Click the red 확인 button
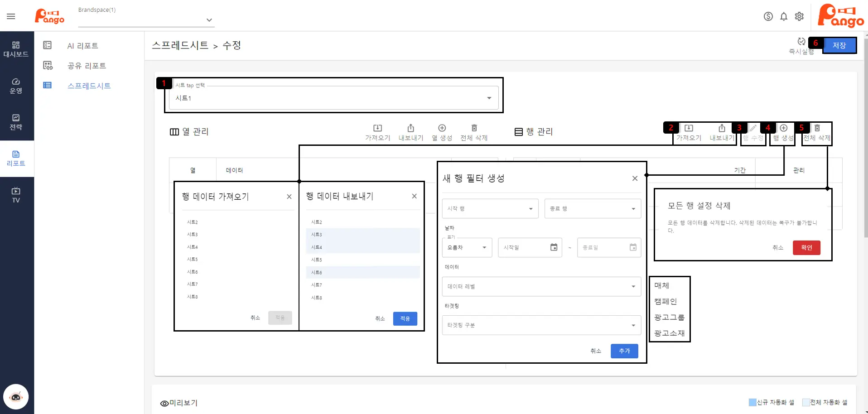 pyautogui.click(x=806, y=248)
